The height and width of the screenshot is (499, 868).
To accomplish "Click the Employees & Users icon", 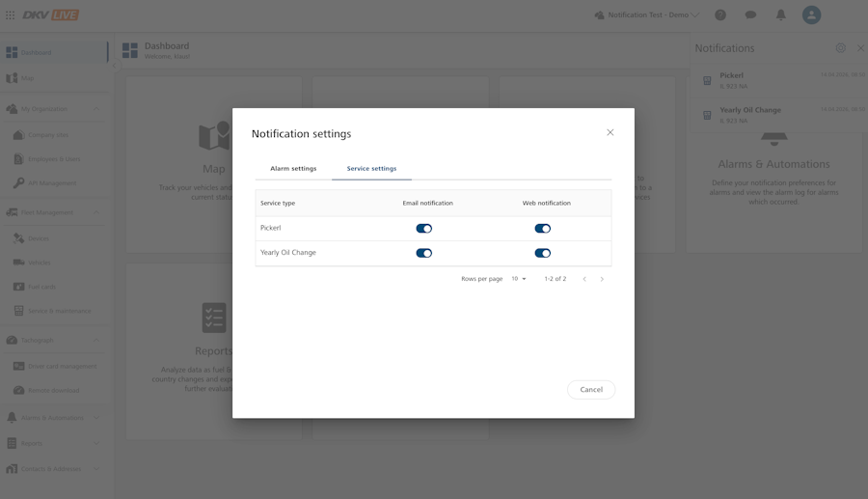I will pyautogui.click(x=19, y=159).
